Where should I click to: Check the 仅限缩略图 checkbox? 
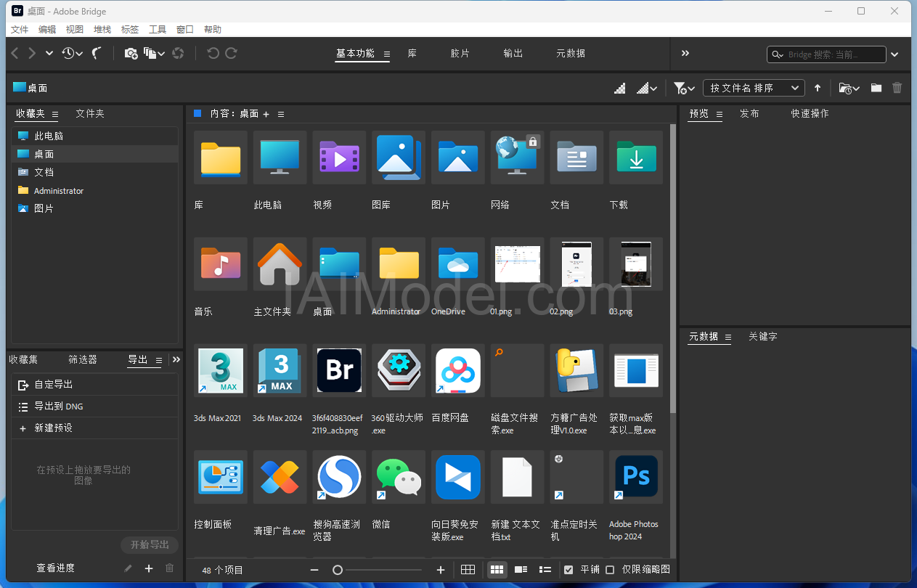coord(610,570)
